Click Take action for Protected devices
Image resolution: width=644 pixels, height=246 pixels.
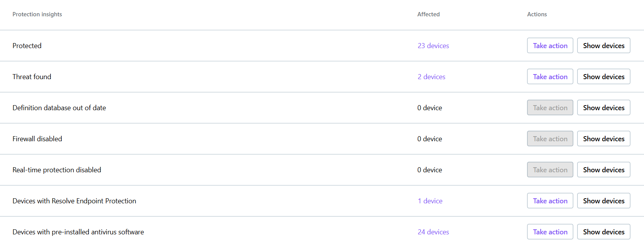coord(550,45)
